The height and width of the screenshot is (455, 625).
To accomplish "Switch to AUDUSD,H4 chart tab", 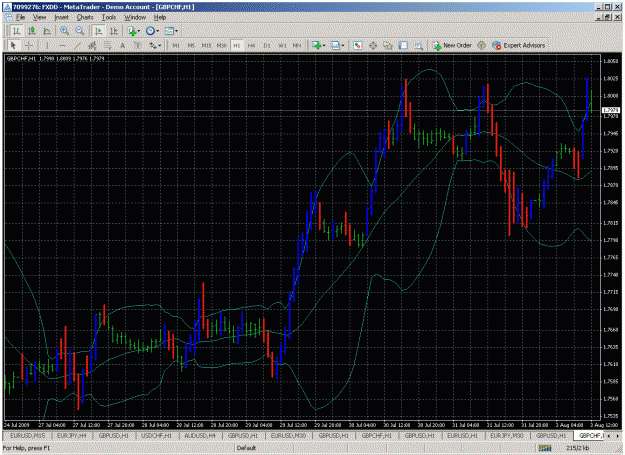I will pos(199,436).
